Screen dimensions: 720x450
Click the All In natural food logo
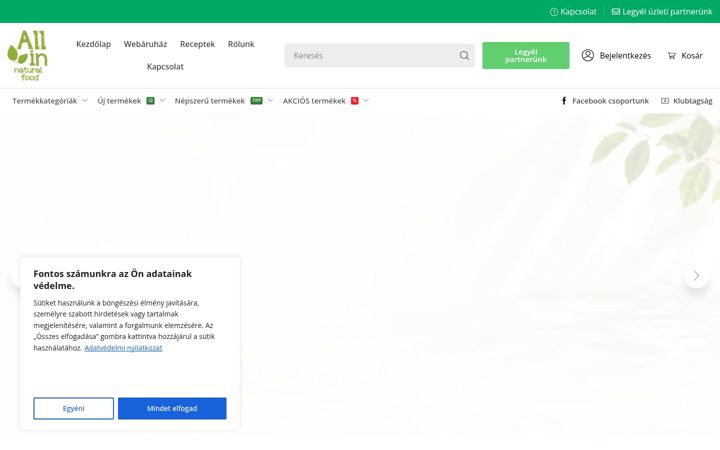[x=28, y=55]
